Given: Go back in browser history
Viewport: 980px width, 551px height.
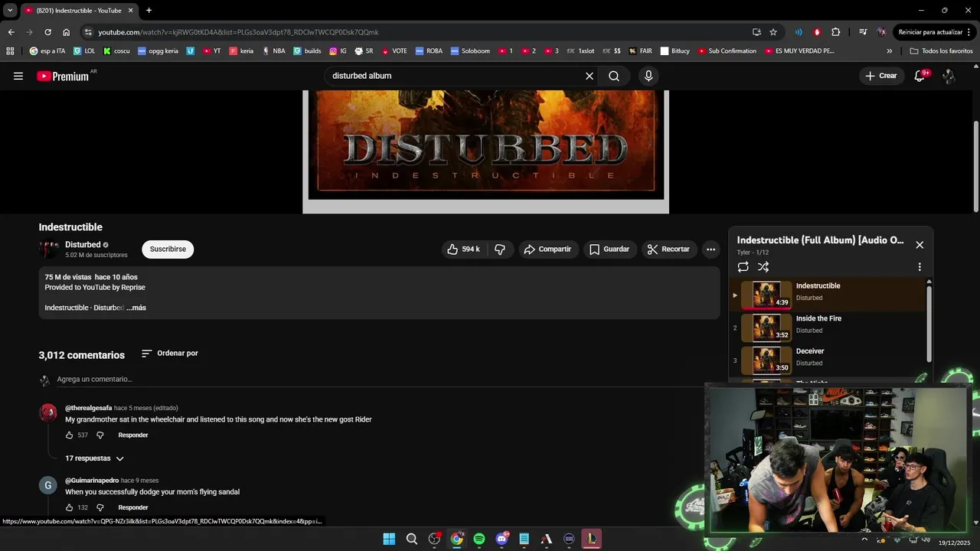Looking at the screenshot, I should click(x=11, y=32).
